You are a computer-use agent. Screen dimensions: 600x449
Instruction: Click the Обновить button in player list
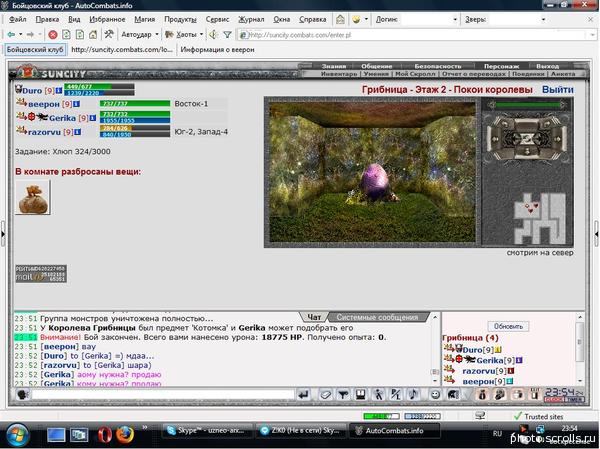[508, 327]
